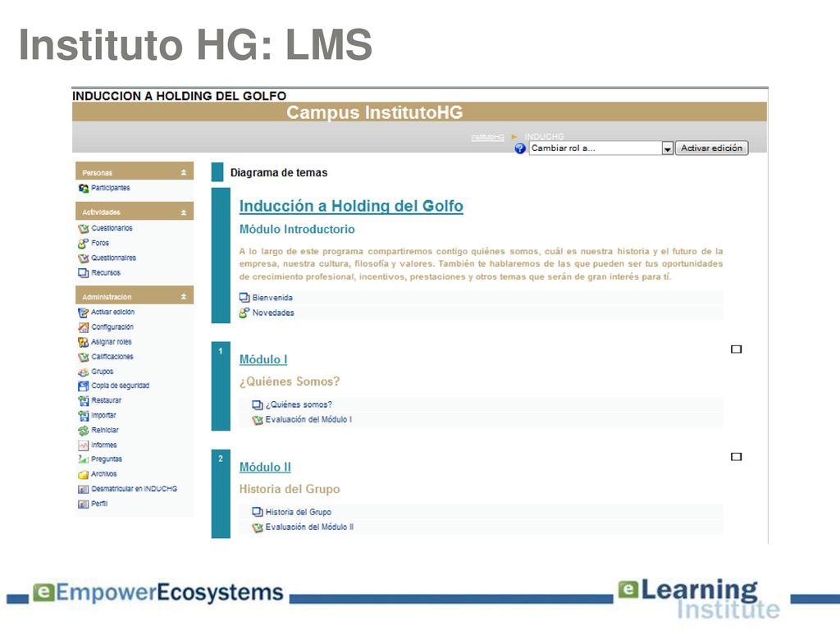Click the Historia del Grupo resource icon

coord(257,512)
